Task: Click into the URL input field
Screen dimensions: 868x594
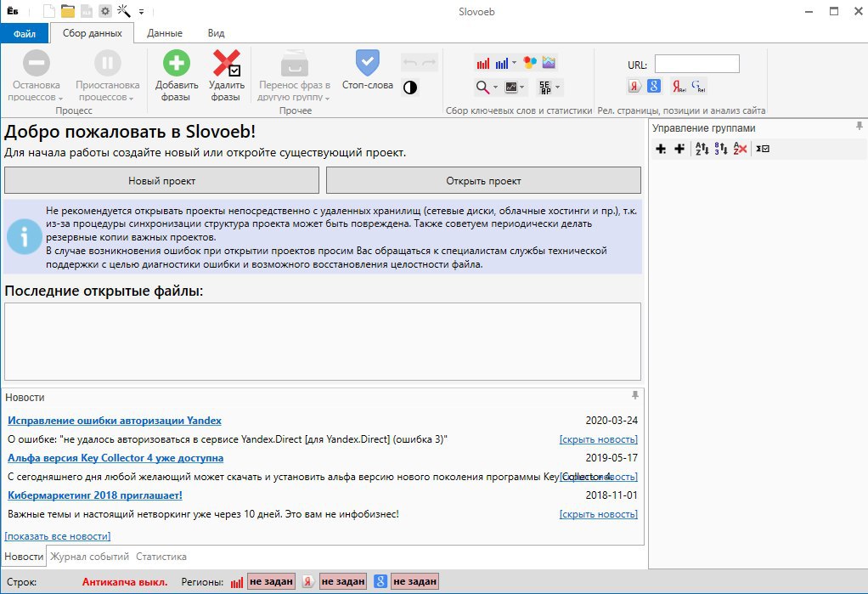Action: (697, 64)
